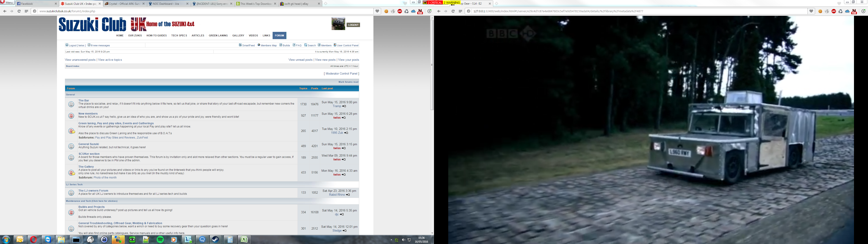This screenshot has width=868, height=244.
Task: Open View active topics link
Action: (110, 60)
